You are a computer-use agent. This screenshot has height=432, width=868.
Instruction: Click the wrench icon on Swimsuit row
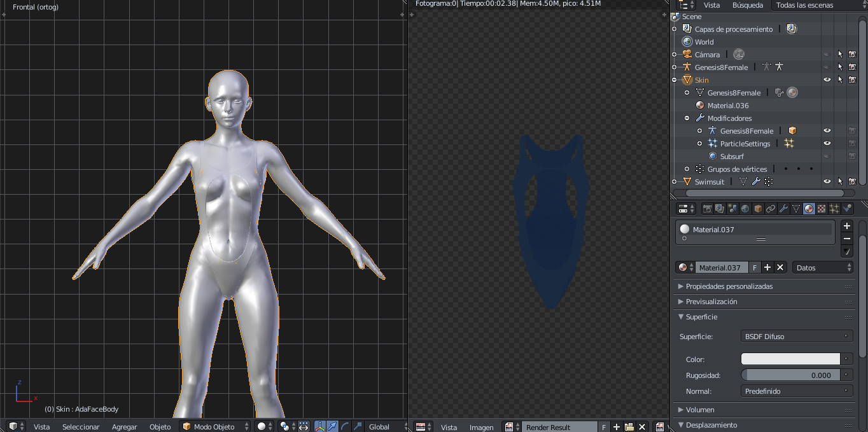tap(756, 182)
